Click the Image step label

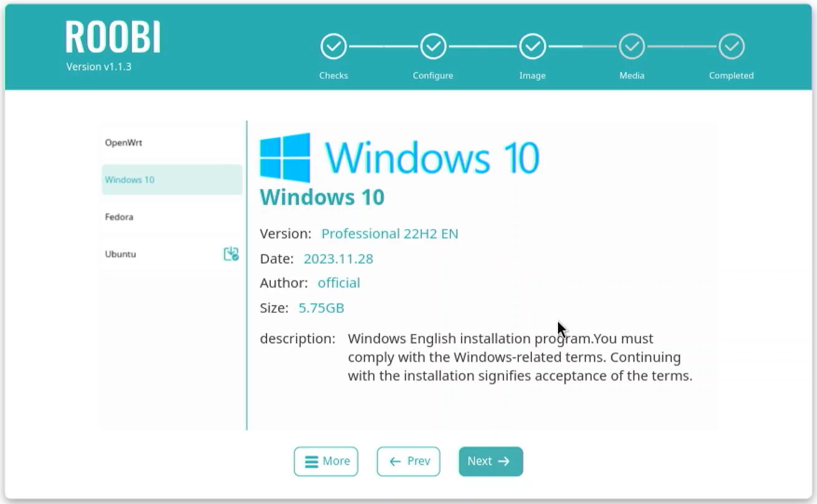point(532,76)
